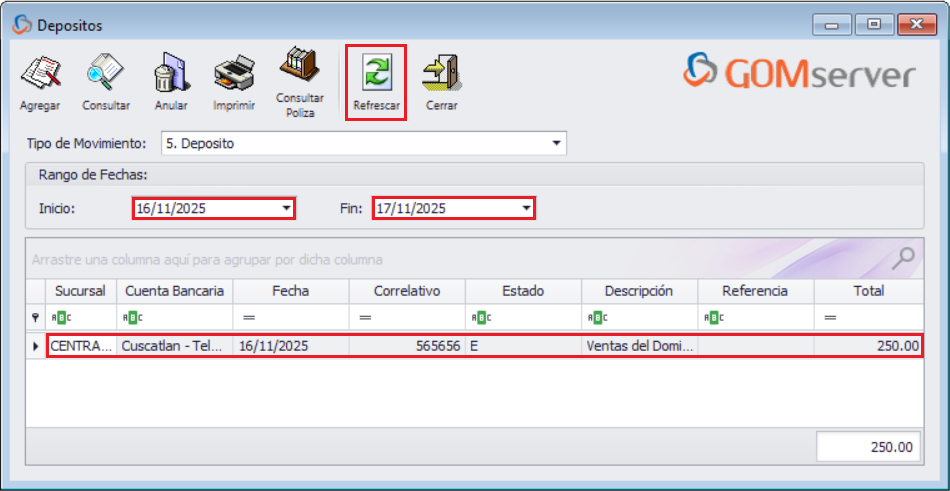Click the Cerrar door icon
The width and height of the screenshot is (950, 491).
[x=442, y=73]
